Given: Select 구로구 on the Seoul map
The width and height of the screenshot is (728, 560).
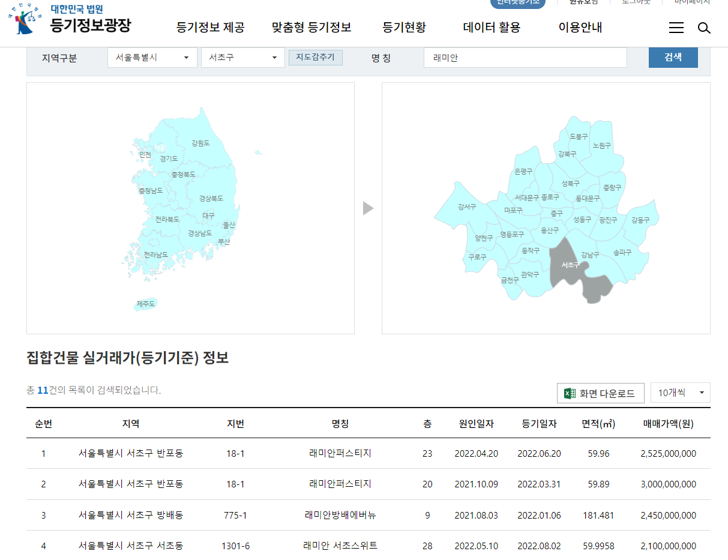Looking at the screenshot, I should point(477,257).
